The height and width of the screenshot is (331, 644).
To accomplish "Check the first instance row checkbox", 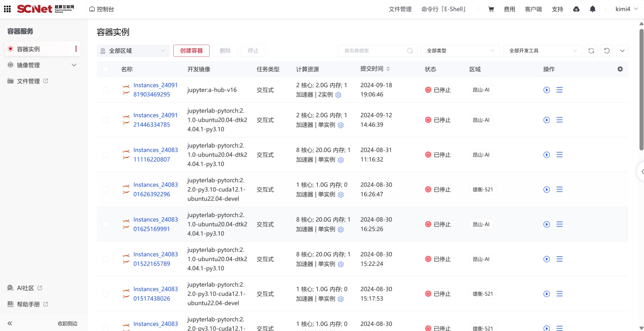I will (105, 90).
